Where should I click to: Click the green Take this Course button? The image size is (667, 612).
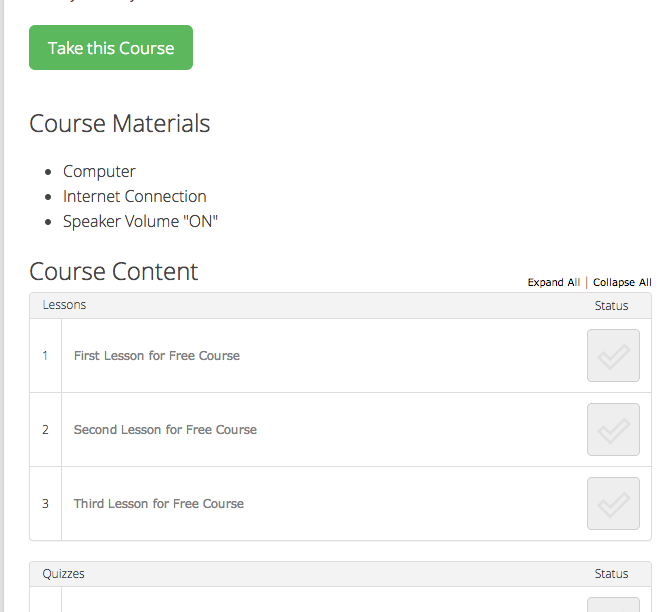point(111,48)
